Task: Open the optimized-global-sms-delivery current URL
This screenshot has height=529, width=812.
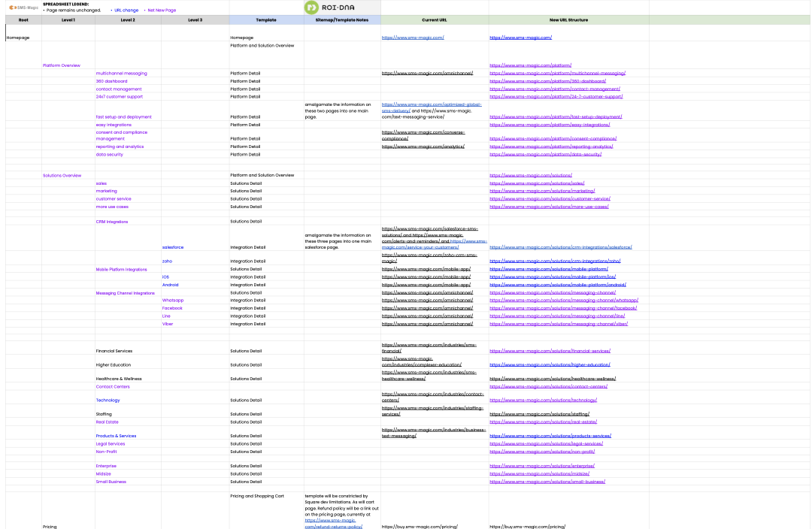Action: pyautogui.click(x=432, y=107)
